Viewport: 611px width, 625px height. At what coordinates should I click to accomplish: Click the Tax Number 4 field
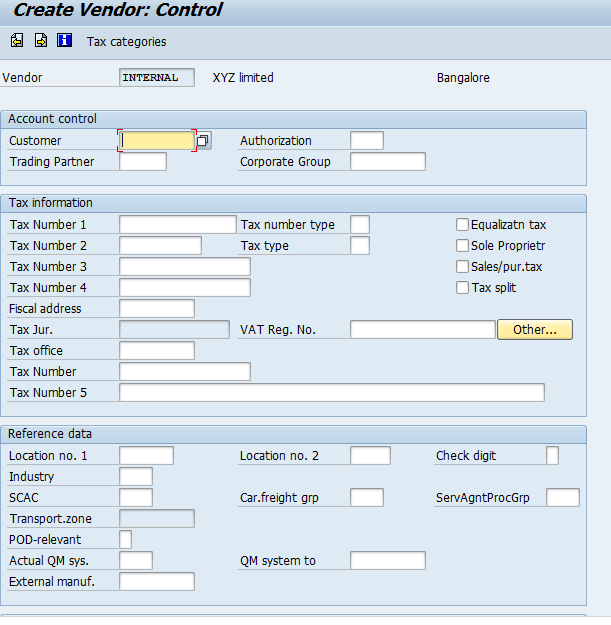click(185, 288)
